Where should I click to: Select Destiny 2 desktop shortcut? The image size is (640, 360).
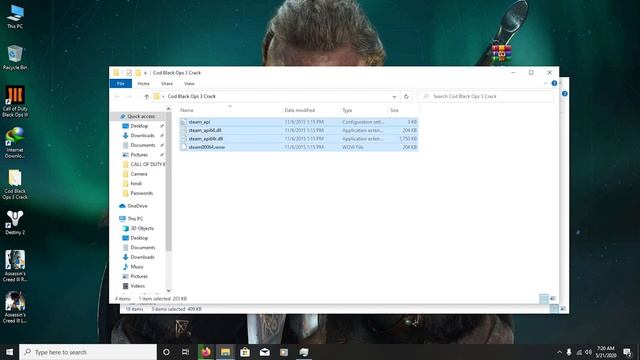pos(15,222)
